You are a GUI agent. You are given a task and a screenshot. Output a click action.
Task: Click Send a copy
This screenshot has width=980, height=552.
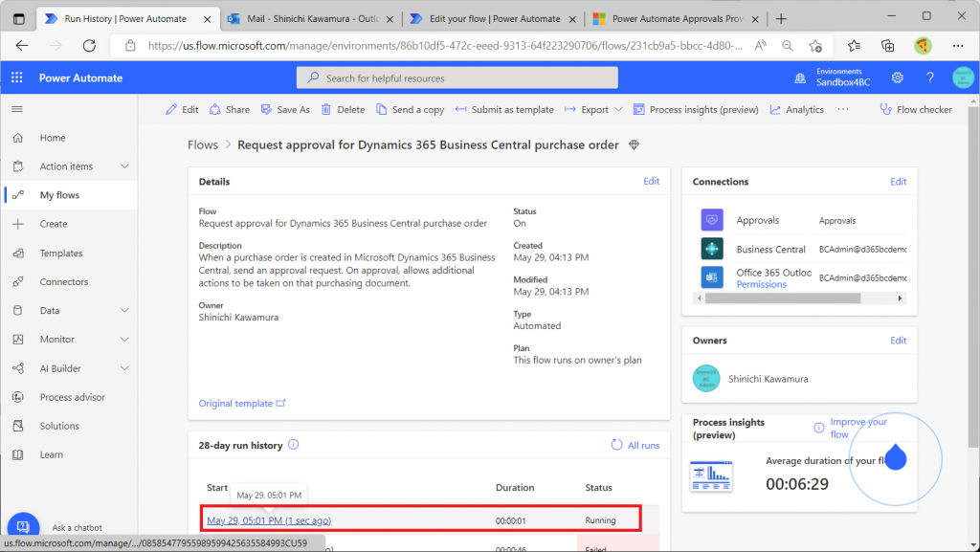(410, 109)
